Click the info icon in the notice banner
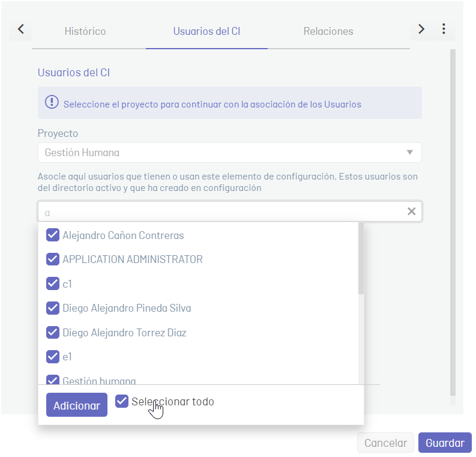 52,102
